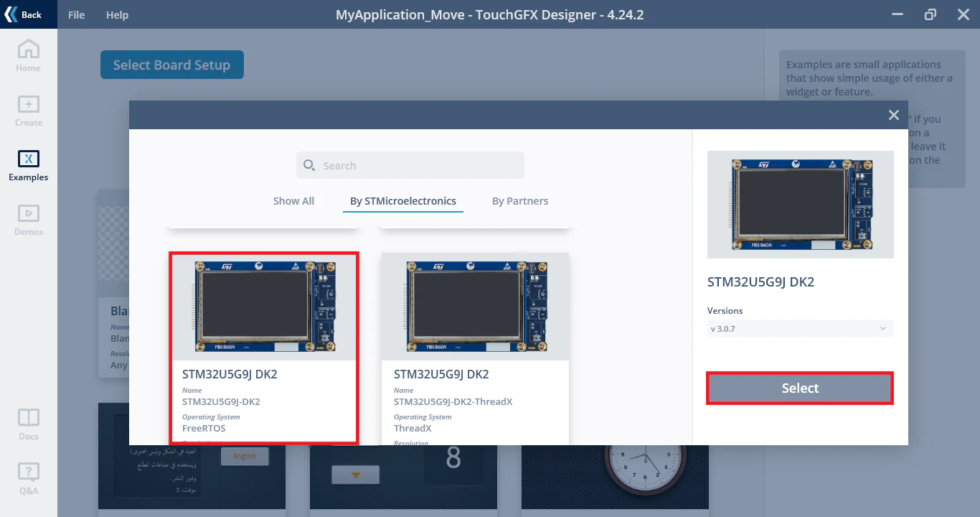Image resolution: width=980 pixels, height=517 pixels.
Task: Restore down the TouchGFX Designer window
Action: pyautogui.click(x=930, y=14)
